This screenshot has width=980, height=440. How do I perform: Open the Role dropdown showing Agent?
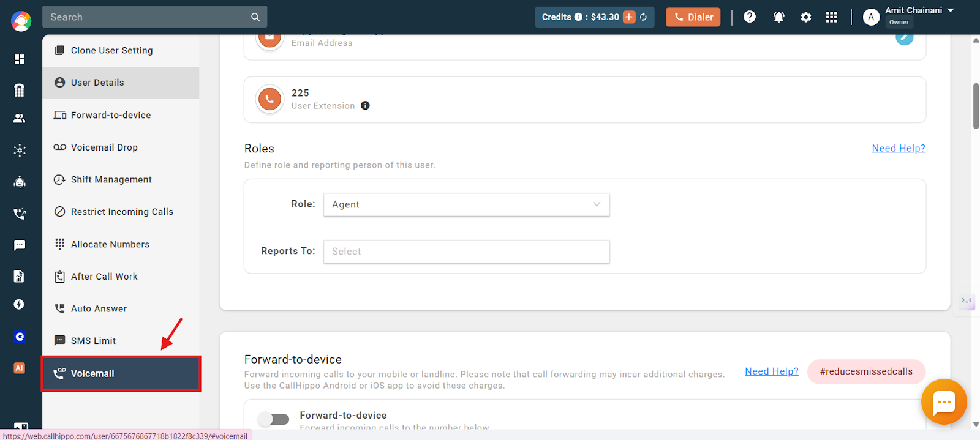click(x=467, y=204)
